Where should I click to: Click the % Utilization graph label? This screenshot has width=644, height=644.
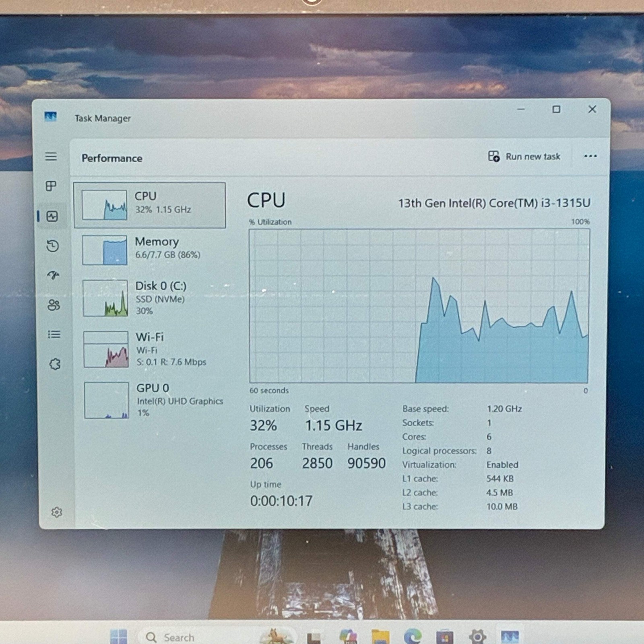coord(270,222)
